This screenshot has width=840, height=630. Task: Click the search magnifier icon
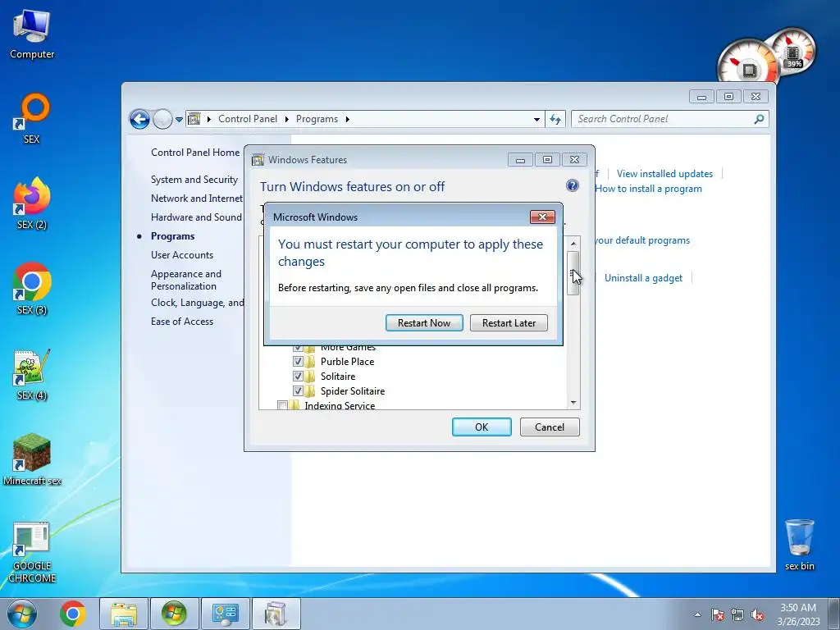[759, 119]
